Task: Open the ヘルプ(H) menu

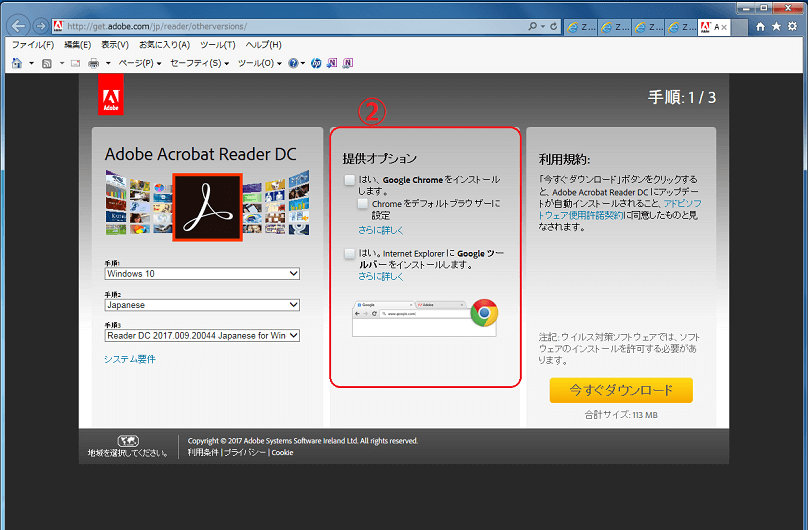Action: (x=263, y=45)
